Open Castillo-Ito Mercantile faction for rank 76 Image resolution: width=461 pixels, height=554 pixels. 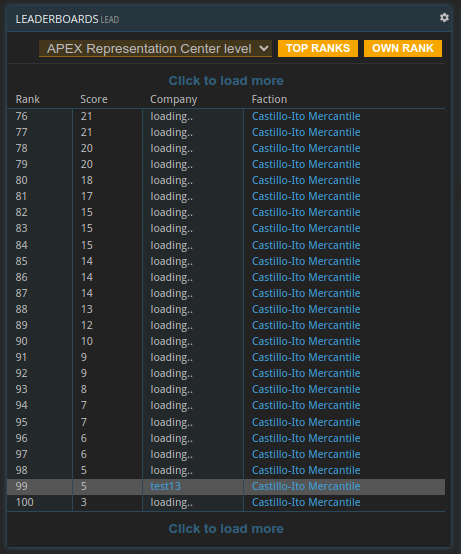pos(306,116)
